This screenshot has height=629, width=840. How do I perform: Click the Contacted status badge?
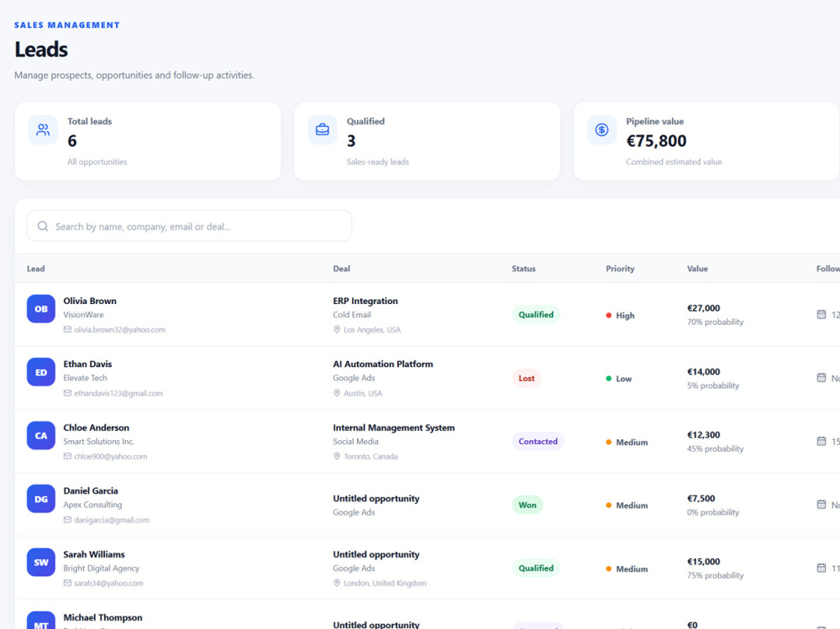[x=538, y=441]
